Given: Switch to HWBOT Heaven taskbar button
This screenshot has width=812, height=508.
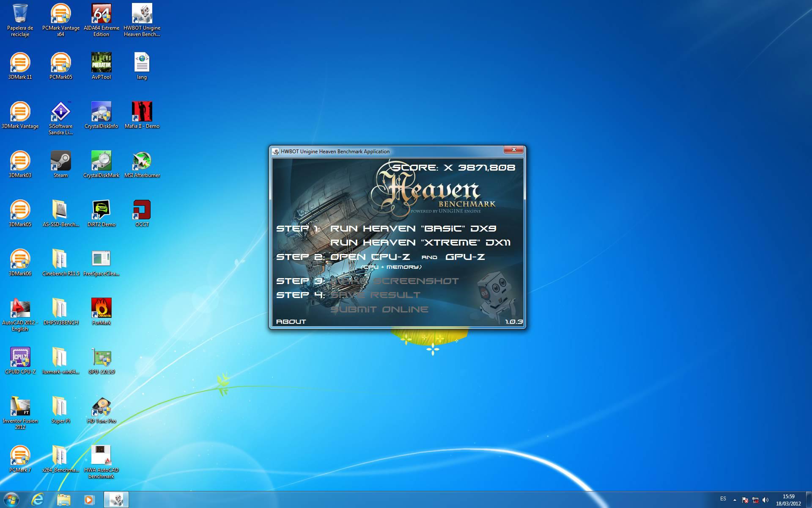Looking at the screenshot, I should pyautogui.click(x=116, y=500).
